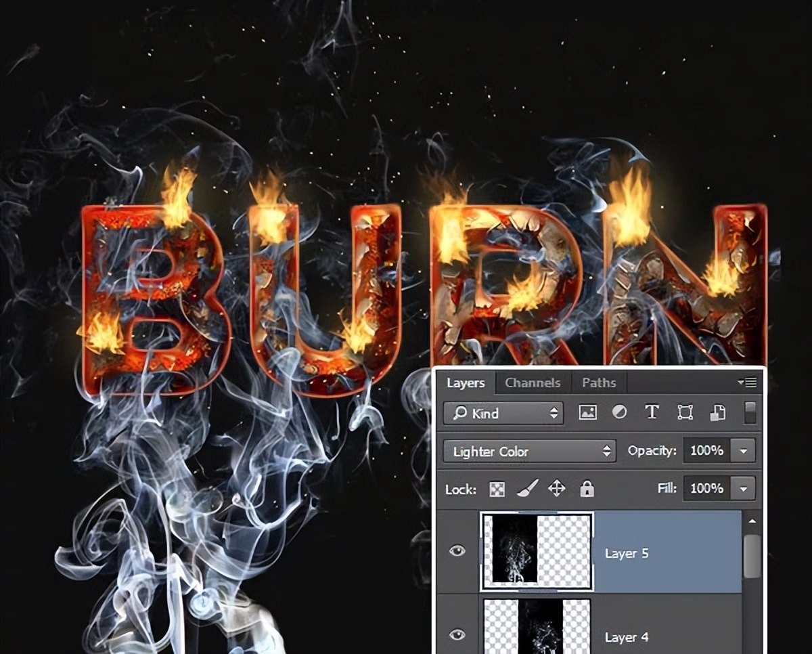Screen dimensions: 812x654
Task: Filter for type layers icon
Action: [652, 413]
